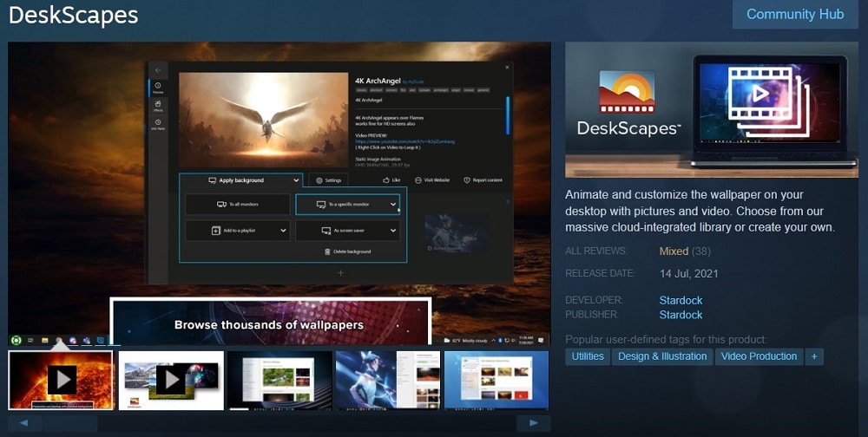Expand To a specific monitor chevron
Image resolution: width=868 pixels, height=437 pixels.
point(393,204)
